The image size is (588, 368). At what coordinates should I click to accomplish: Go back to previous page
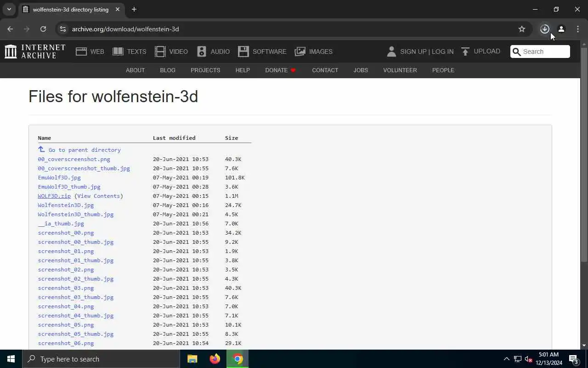(10, 29)
